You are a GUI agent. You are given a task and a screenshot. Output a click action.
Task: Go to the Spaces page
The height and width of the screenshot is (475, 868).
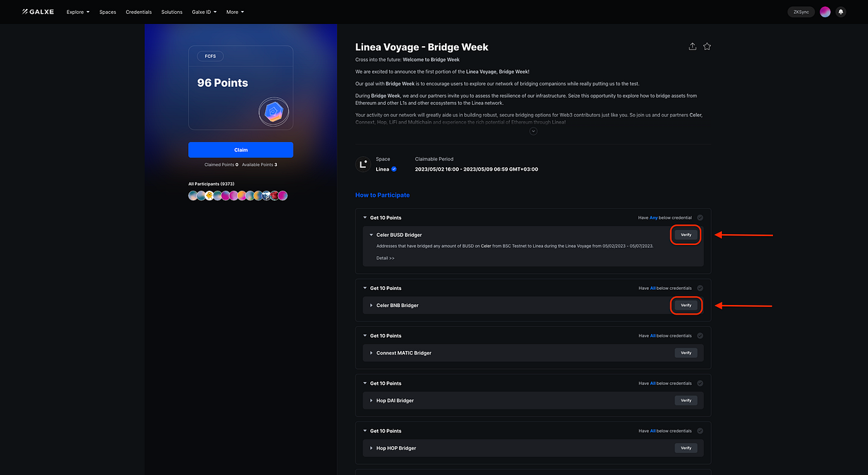click(x=107, y=12)
